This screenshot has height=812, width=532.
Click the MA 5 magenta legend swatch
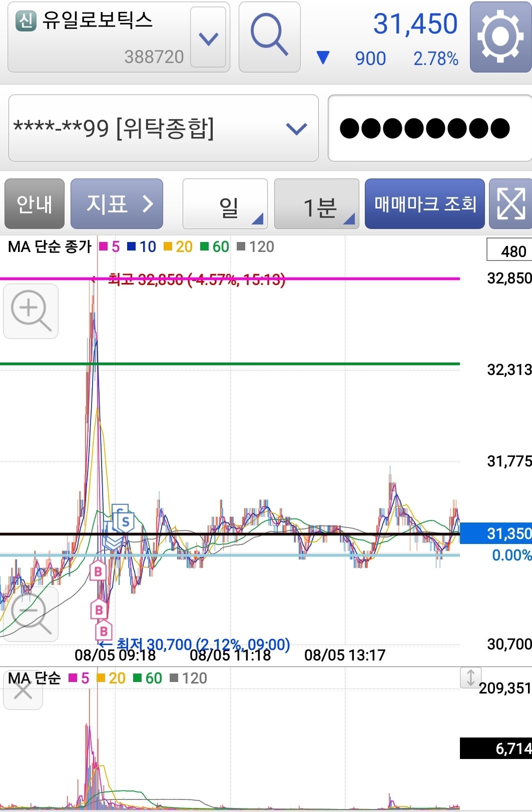(x=104, y=246)
